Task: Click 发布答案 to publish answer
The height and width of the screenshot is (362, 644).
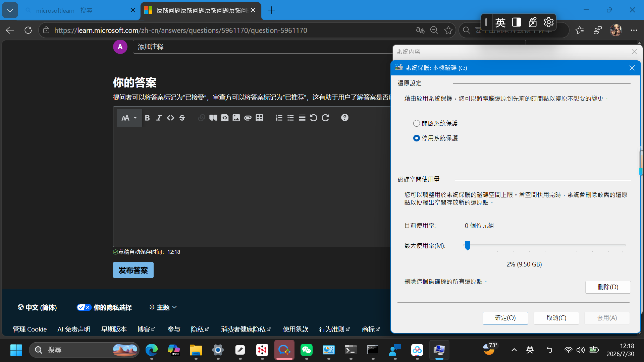Action: click(x=133, y=270)
